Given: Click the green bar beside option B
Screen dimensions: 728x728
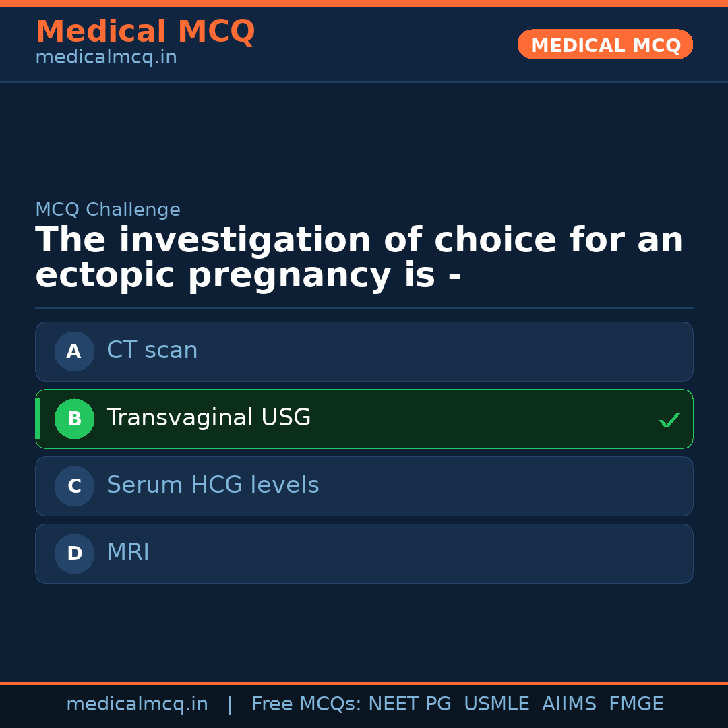Looking at the screenshot, I should (x=38, y=419).
